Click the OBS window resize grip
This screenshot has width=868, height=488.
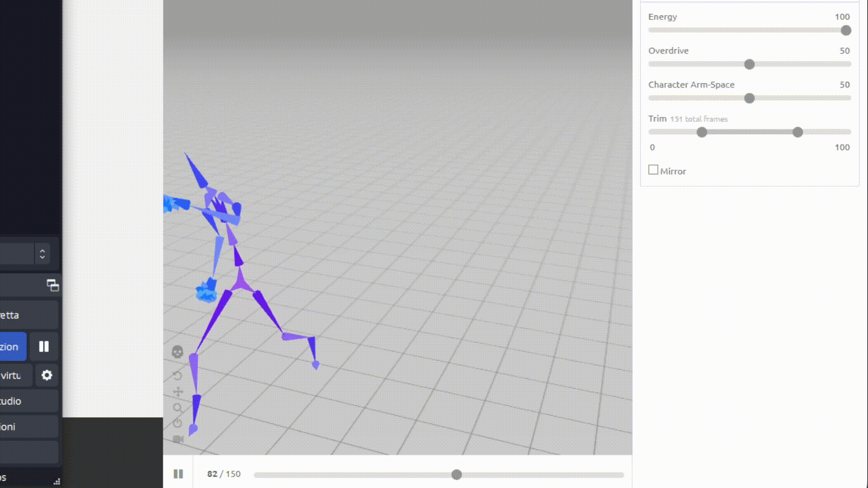57,482
